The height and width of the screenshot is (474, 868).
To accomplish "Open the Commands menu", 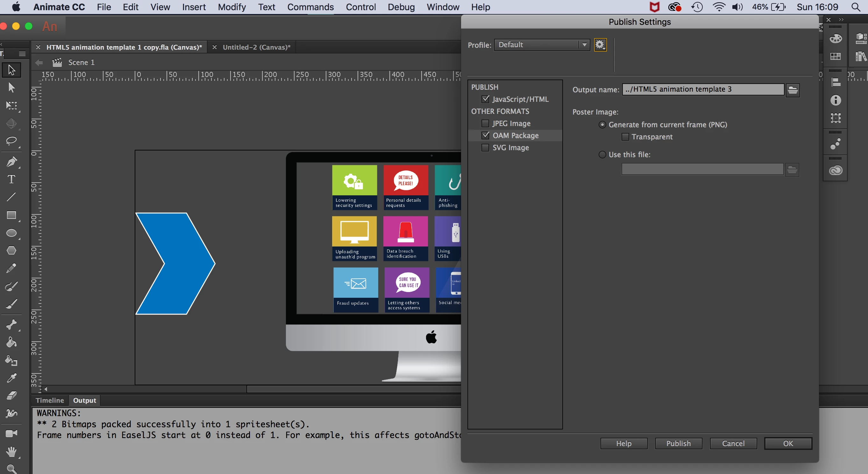I will 310,7.
